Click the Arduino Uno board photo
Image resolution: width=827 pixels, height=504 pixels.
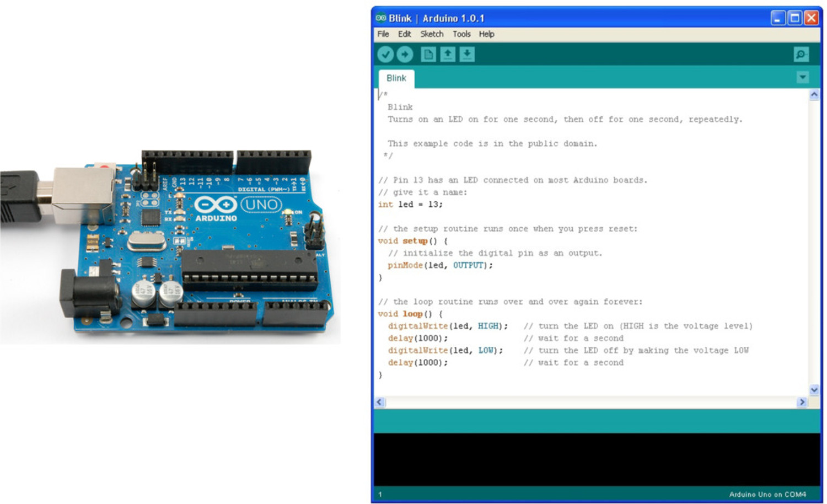click(170, 246)
